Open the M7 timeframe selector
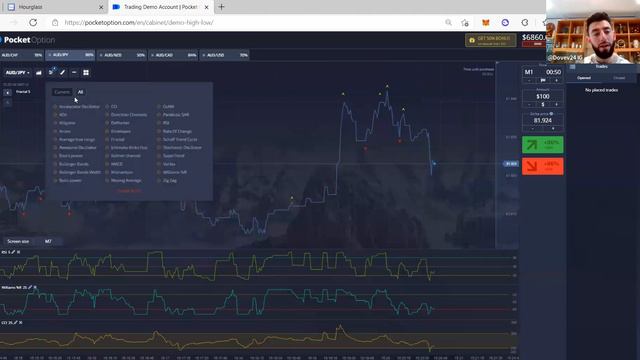The width and height of the screenshot is (640, 360). [x=48, y=241]
